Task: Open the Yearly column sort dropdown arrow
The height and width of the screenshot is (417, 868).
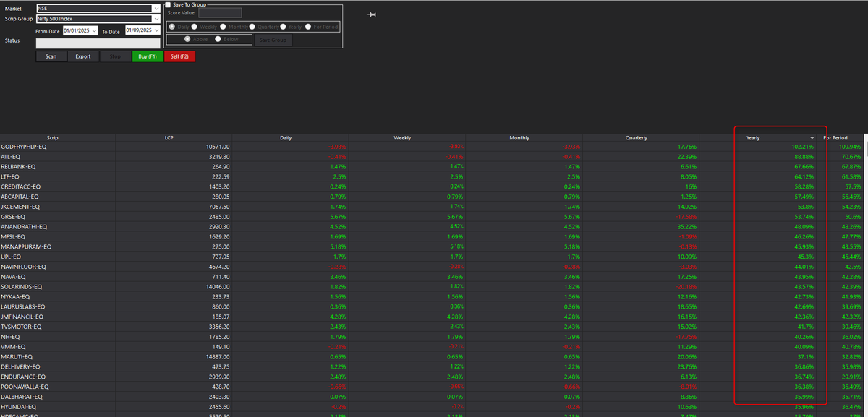Action: 813,137
